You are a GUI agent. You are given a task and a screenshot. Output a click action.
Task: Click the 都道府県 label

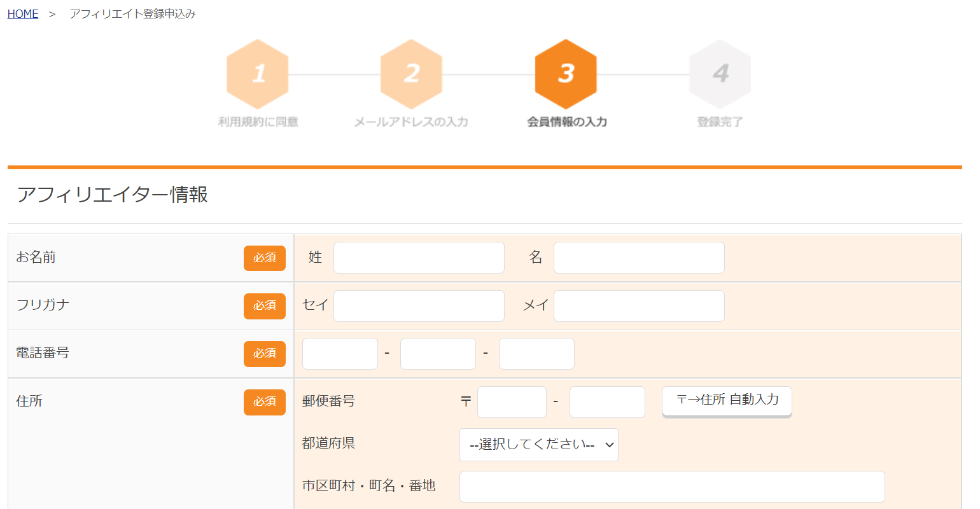tap(328, 443)
